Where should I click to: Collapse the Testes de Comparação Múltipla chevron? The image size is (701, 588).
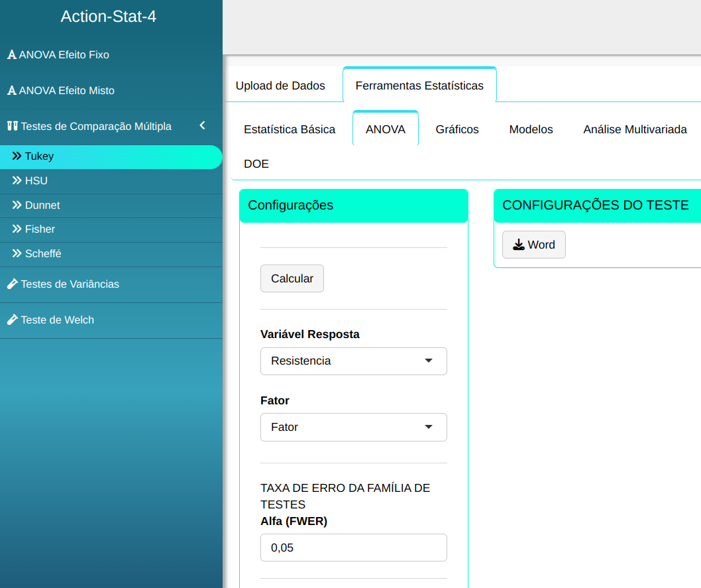point(202,125)
